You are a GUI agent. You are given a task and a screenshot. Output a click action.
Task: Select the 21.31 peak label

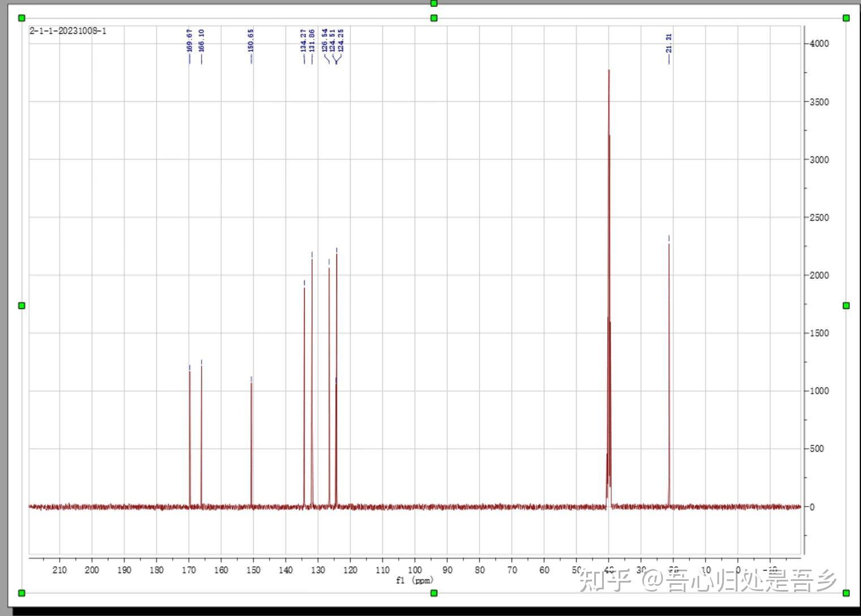[669, 43]
